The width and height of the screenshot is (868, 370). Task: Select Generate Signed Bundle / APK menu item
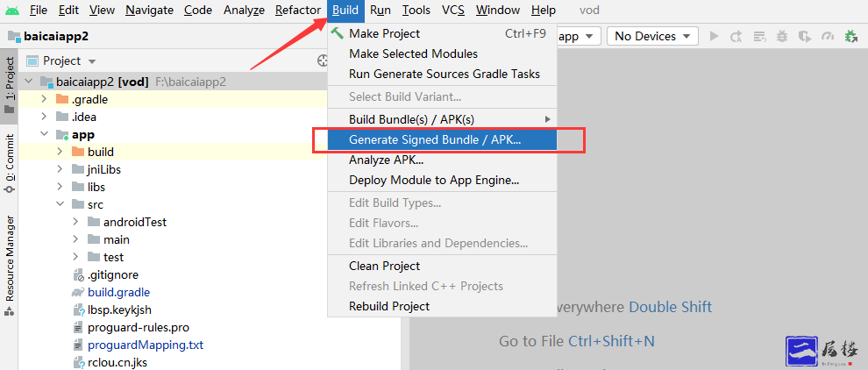tap(434, 139)
